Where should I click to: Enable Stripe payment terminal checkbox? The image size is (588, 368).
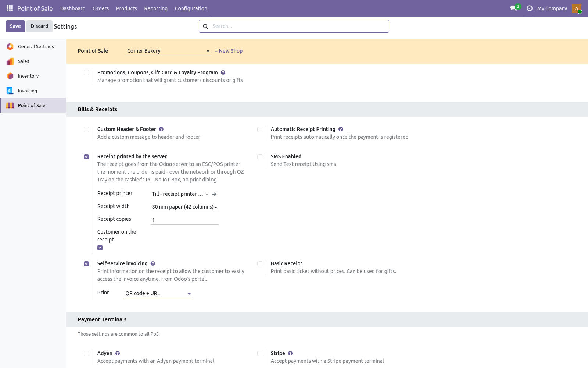pos(260,354)
